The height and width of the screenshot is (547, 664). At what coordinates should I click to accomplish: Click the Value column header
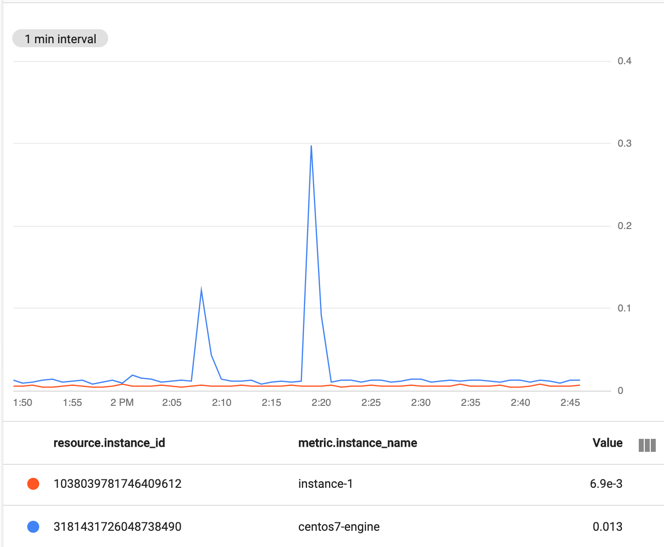click(607, 443)
